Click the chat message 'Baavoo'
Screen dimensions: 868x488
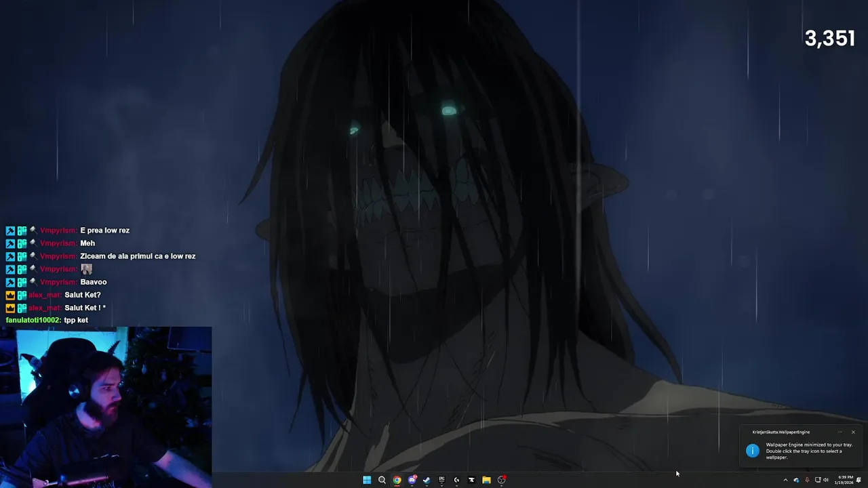tap(94, 282)
